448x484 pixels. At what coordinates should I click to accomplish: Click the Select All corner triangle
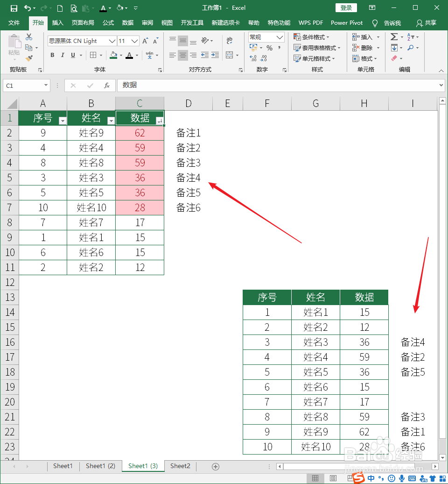[12, 104]
